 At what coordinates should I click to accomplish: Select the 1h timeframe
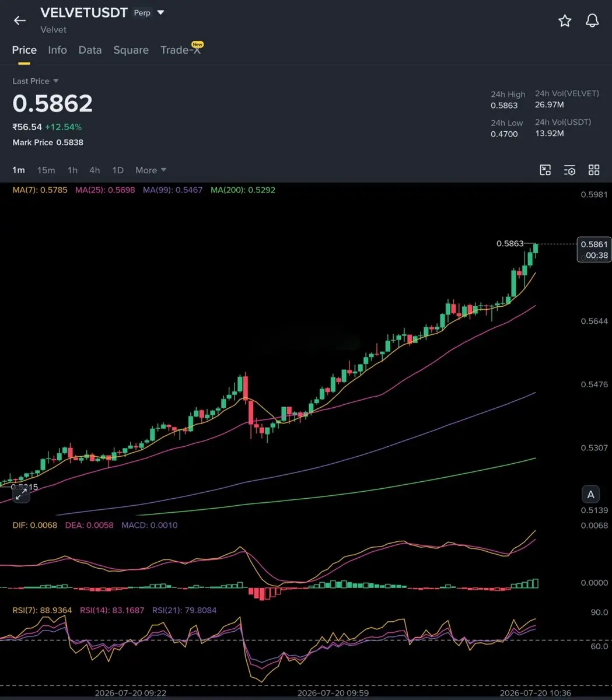tap(72, 170)
